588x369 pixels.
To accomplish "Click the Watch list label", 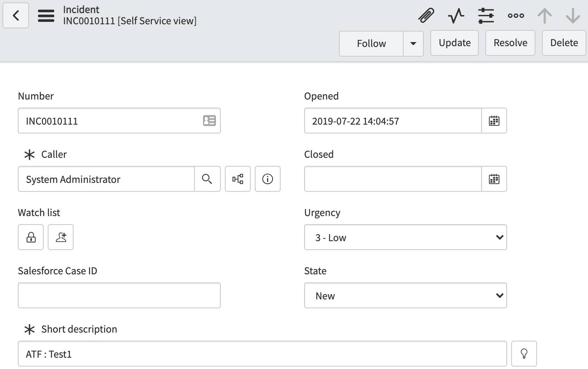I will pyautogui.click(x=39, y=213).
